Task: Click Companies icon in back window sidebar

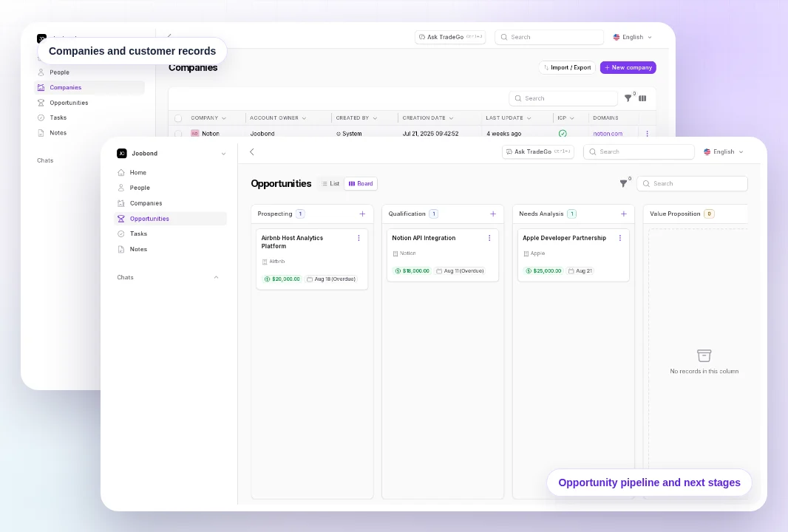Action: coord(41,87)
